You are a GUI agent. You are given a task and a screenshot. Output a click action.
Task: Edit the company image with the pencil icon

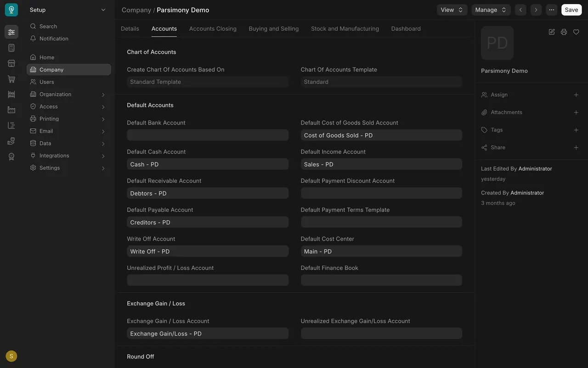click(552, 32)
